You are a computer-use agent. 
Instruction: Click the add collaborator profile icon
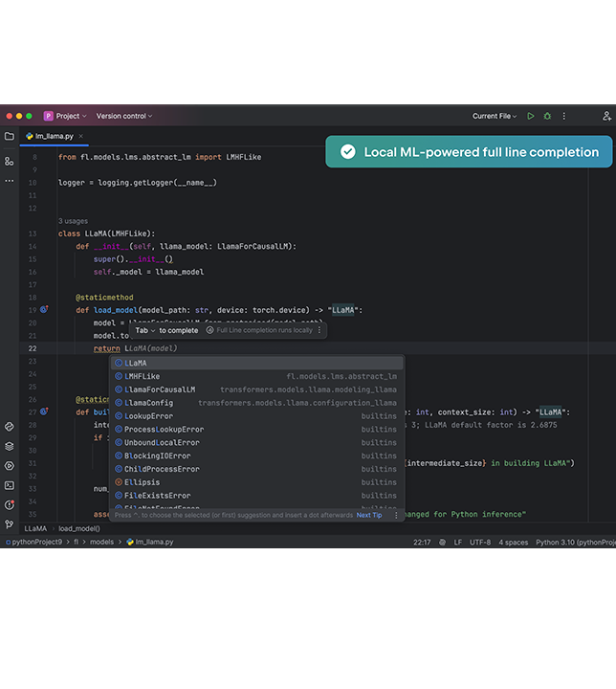click(x=606, y=116)
